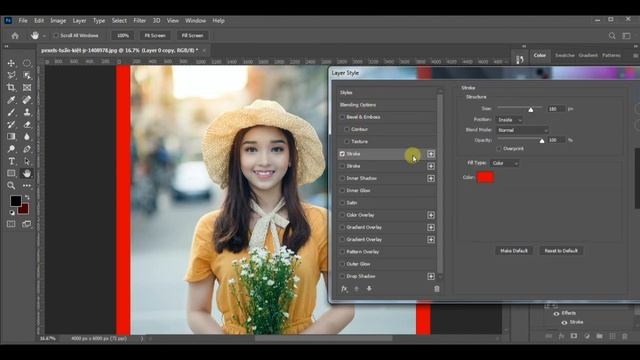Swap foreground and background colors

[x=27, y=197]
